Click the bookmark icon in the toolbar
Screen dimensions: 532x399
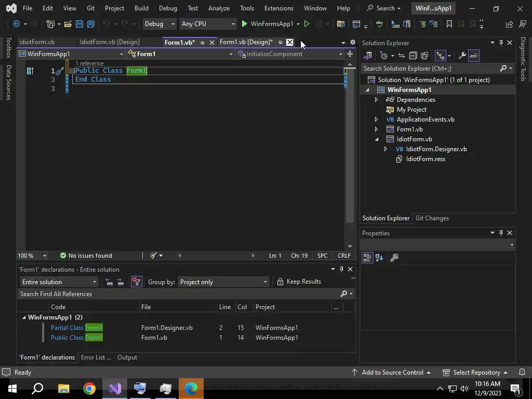449,24
